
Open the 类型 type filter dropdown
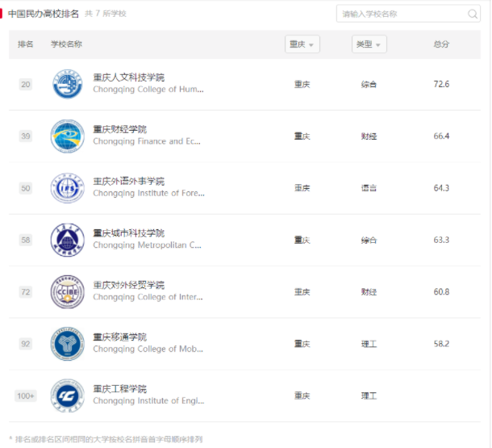[x=369, y=44]
